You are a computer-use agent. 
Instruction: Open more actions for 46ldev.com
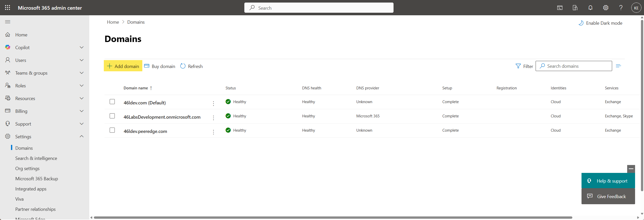[x=213, y=103]
